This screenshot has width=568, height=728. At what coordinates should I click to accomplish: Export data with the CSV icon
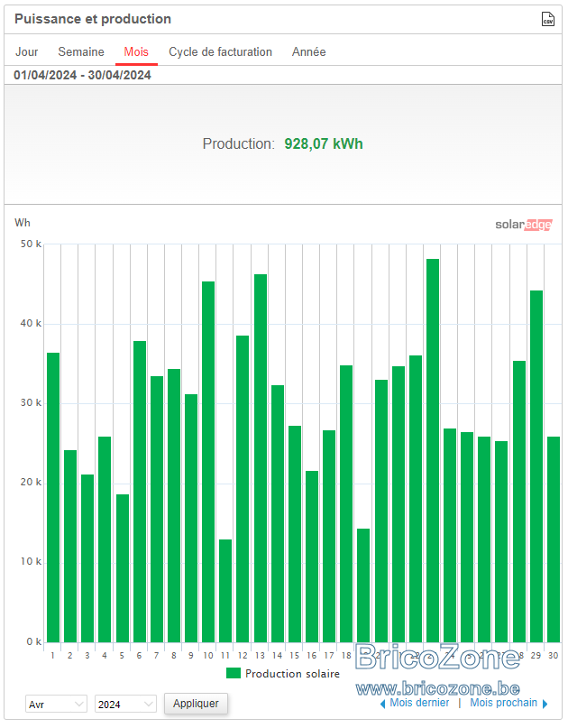point(547,19)
